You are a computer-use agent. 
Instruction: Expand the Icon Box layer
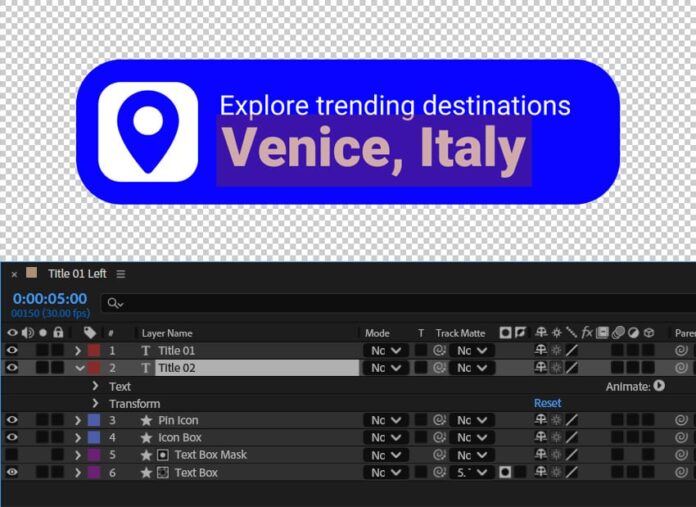78,438
